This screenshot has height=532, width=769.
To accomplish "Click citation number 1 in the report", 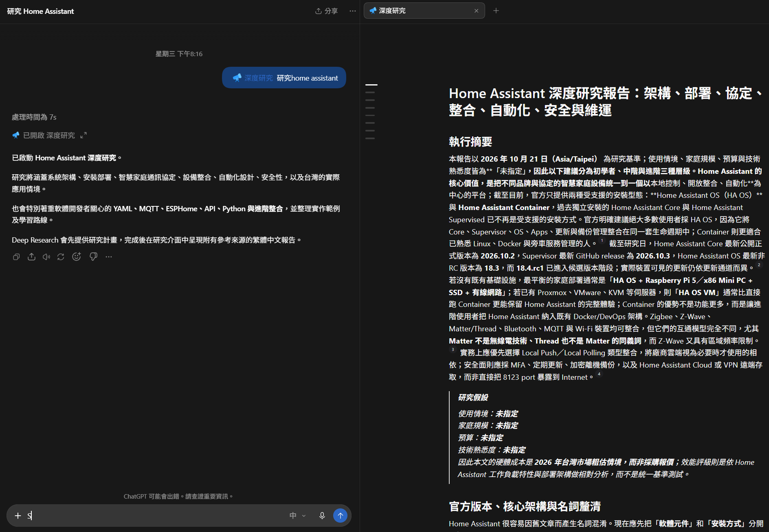I will pyautogui.click(x=602, y=241).
